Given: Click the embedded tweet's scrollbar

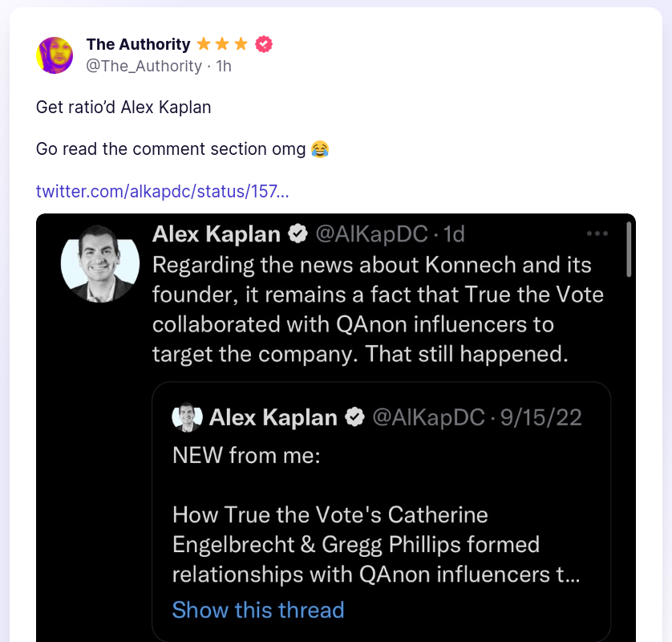Looking at the screenshot, I should (x=629, y=249).
